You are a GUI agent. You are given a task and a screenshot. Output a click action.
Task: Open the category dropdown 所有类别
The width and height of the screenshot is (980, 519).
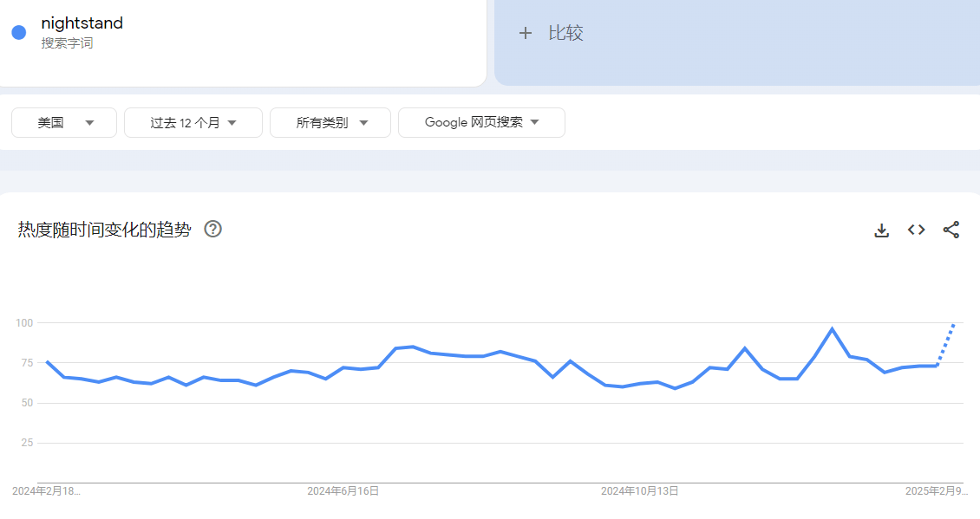(330, 122)
